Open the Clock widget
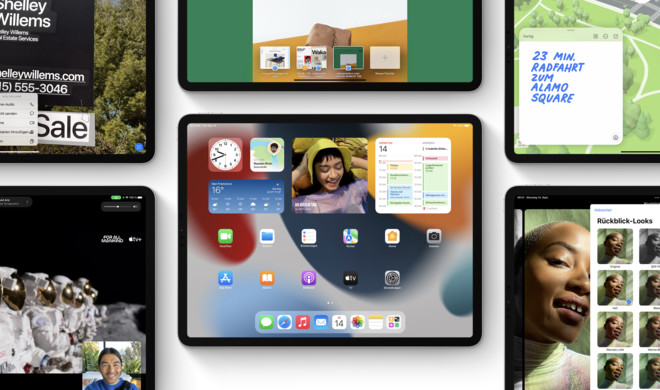The image size is (660, 390). tap(225, 154)
